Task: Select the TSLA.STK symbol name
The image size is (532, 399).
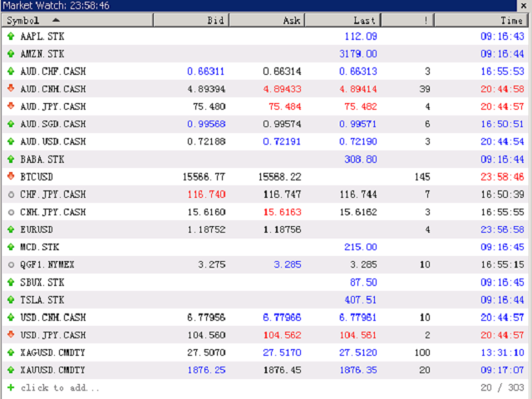Action: (x=42, y=300)
